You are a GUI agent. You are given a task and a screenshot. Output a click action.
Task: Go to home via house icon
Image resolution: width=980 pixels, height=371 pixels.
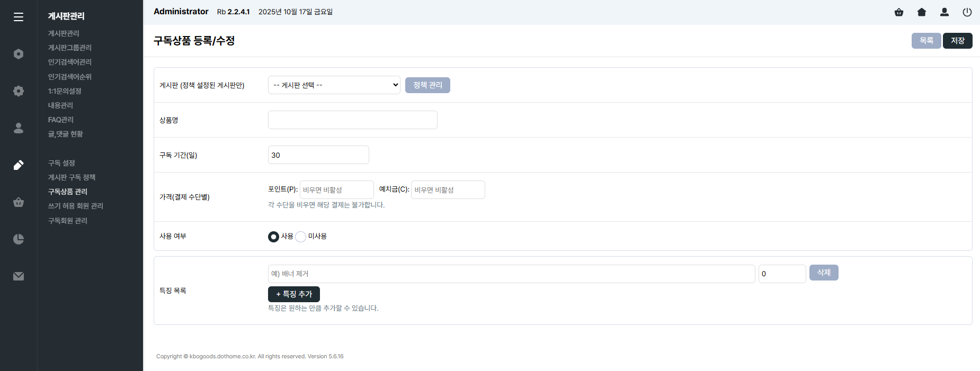click(922, 12)
